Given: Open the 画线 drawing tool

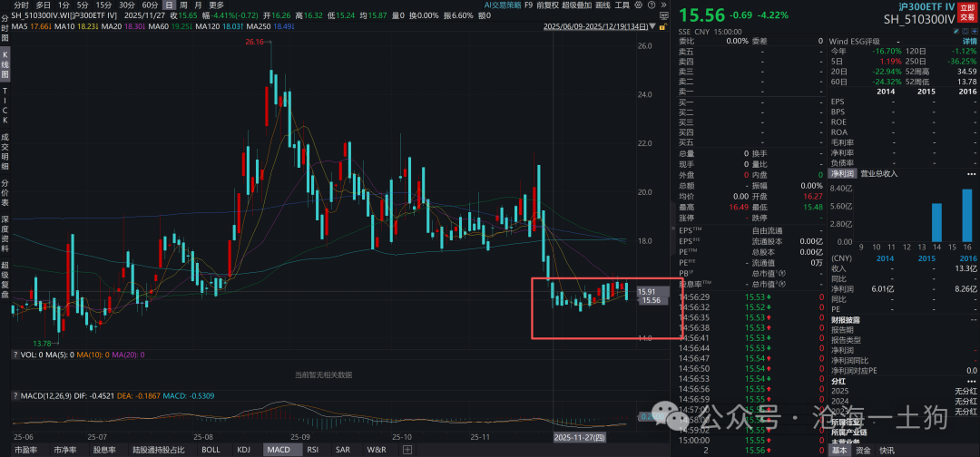Looking at the screenshot, I should [x=602, y=5].
